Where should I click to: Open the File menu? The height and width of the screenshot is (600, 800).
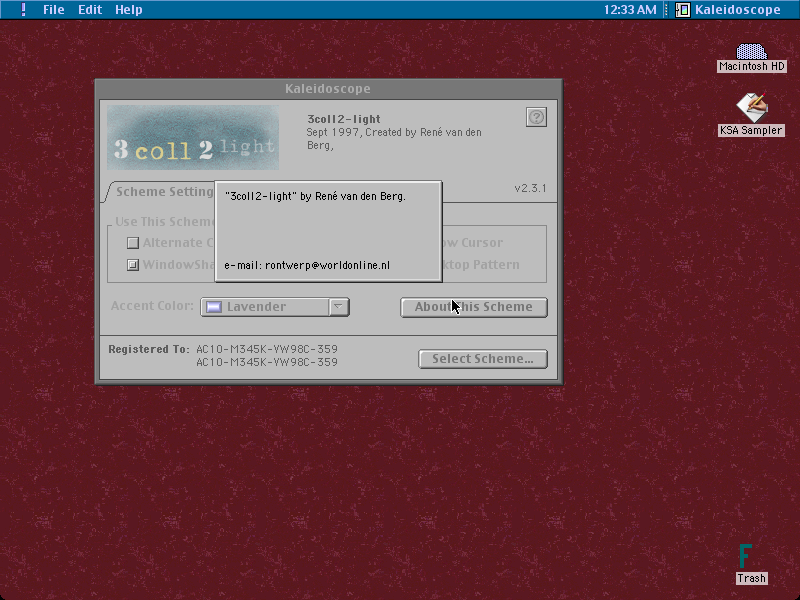(x=54, y=10)
